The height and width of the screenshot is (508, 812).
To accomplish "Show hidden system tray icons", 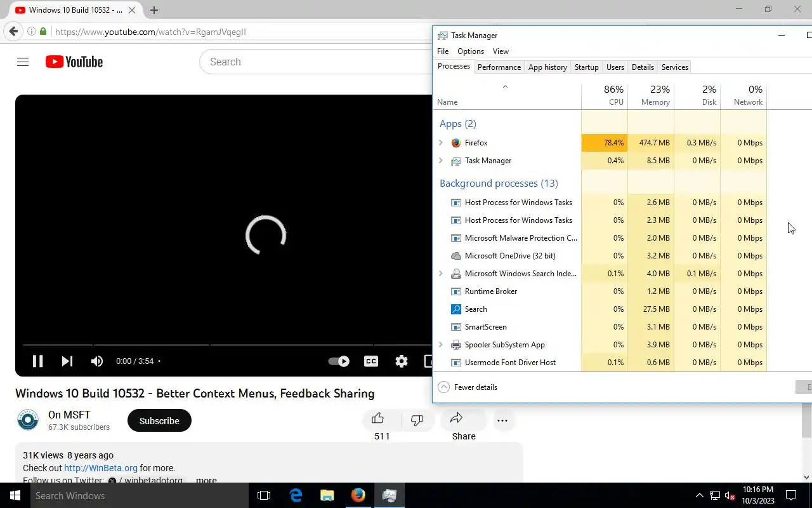I will tap(699, 495).
